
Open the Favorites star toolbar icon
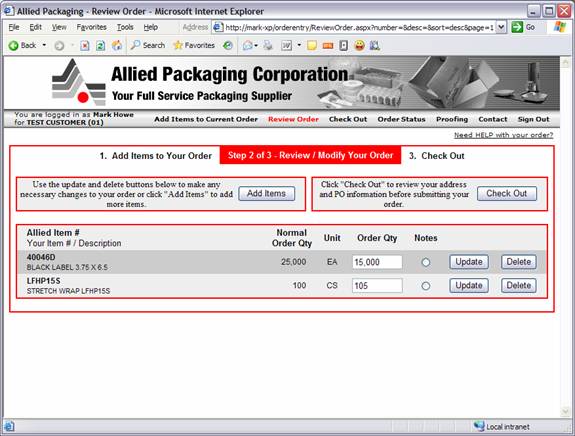pyautogui.click(x=178, y=45)
